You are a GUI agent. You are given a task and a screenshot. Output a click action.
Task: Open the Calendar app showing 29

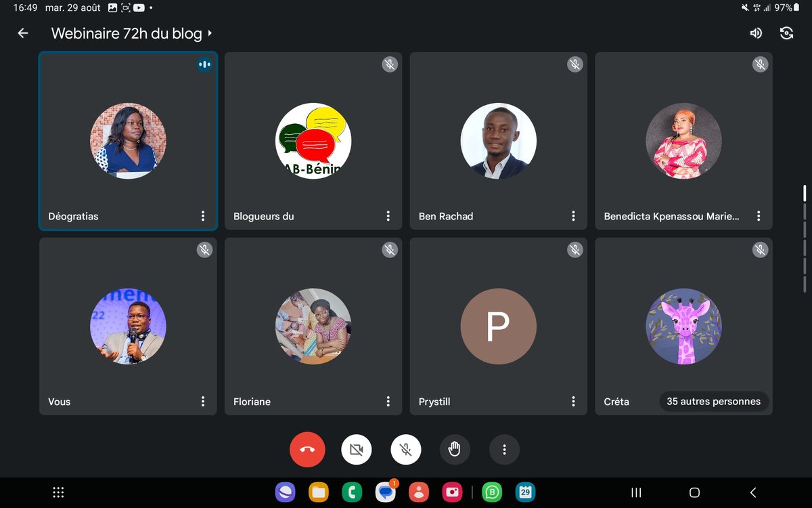525,492
